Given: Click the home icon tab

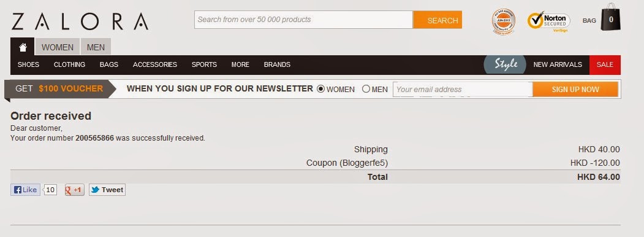Looking at the screenshot, I should [x=23, y=47].
